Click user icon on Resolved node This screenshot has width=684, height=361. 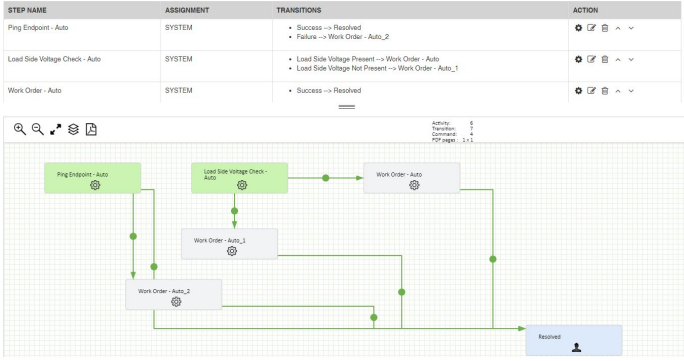coord(577,347)
